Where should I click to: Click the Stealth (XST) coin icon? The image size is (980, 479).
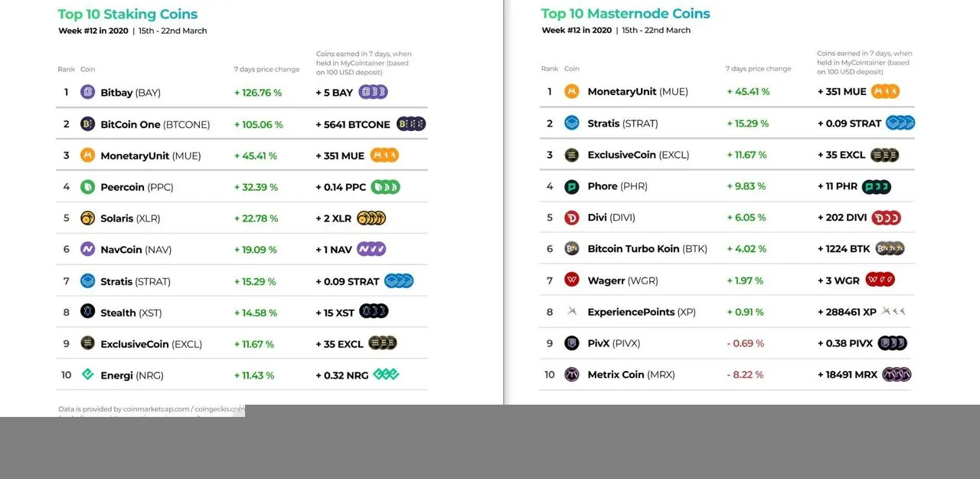(88, 312)
